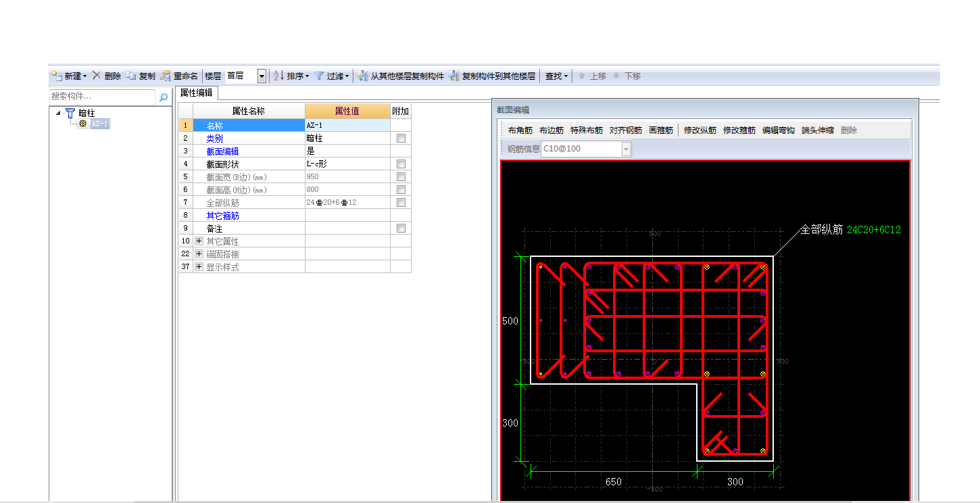980x503 pixels.
Task: Click the 搜索构件 search input field
Action: pos(102,97)
